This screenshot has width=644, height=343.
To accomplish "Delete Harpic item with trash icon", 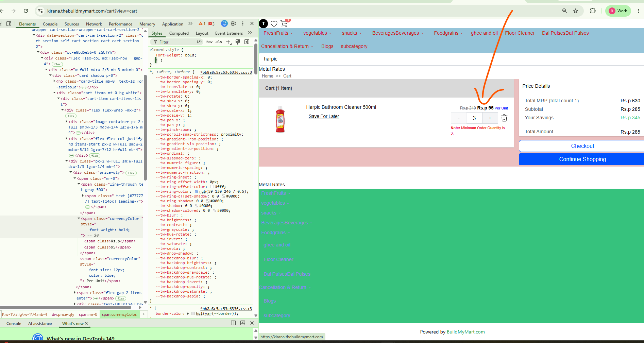I will coord(504,118).
